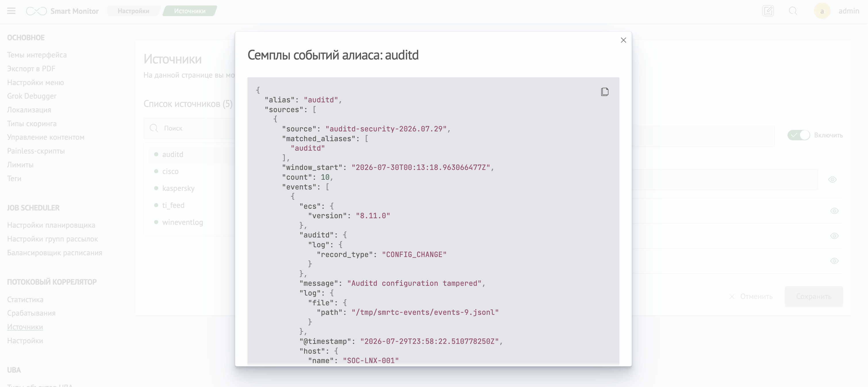
Task: Open Теги in sidebar
Action: pyautogui.click(x=14, y=179)
